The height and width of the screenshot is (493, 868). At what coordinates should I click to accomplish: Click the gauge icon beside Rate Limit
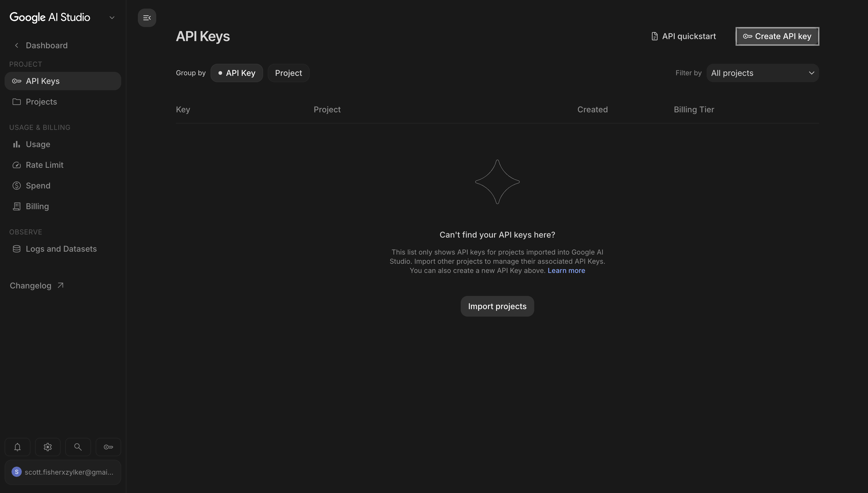pos(17,165)
